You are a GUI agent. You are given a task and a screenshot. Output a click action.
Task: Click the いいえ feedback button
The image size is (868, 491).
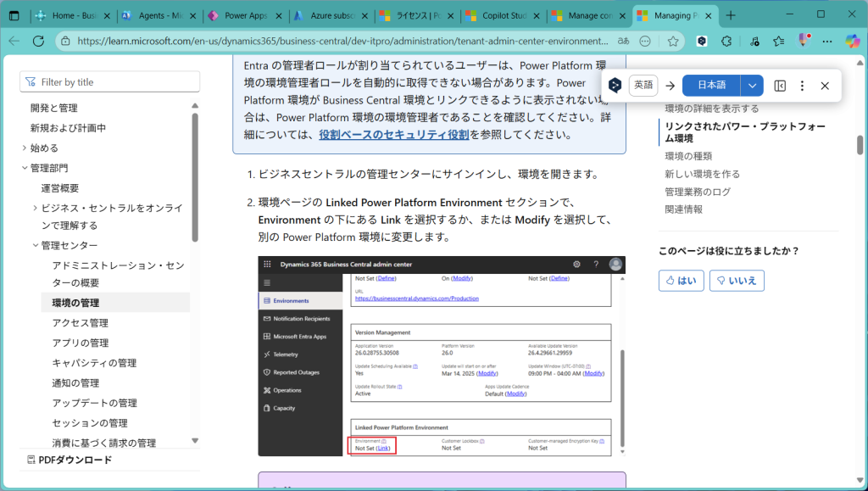pyautogui.click(x=737, y=281)
